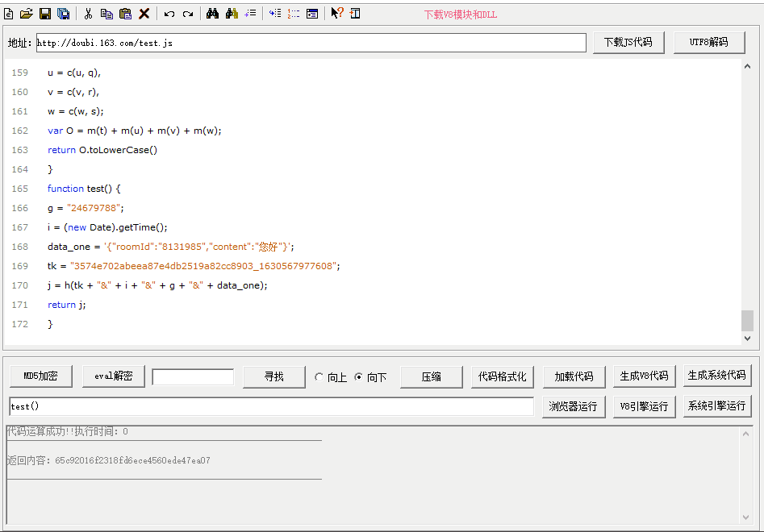764x532 pixels.
Task: Redo the last undone edit
Action: 188,14
